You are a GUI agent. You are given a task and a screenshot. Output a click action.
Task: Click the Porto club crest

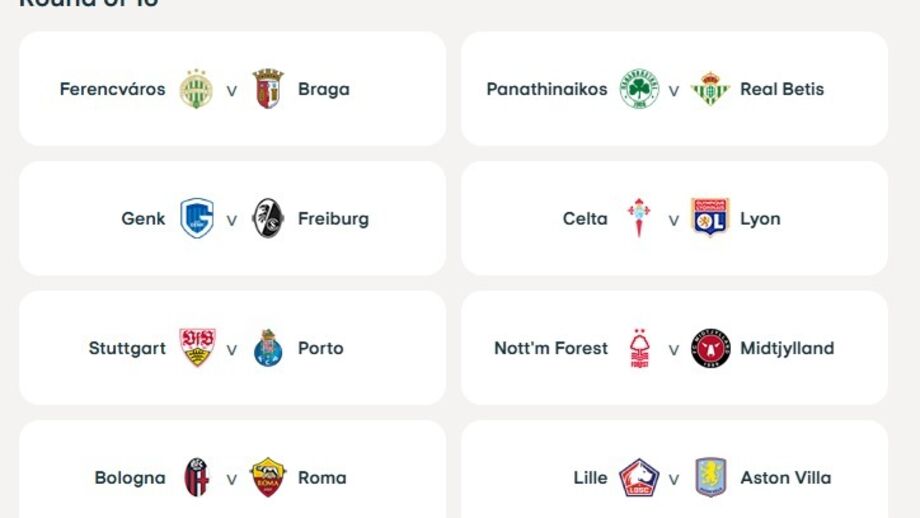[267, 348]
